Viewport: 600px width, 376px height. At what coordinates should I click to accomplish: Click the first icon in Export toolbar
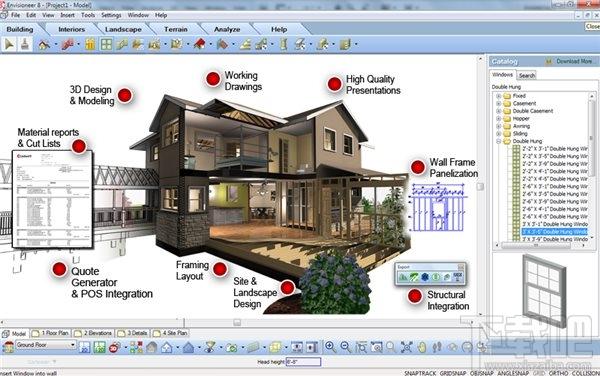(x=403, y=277)
